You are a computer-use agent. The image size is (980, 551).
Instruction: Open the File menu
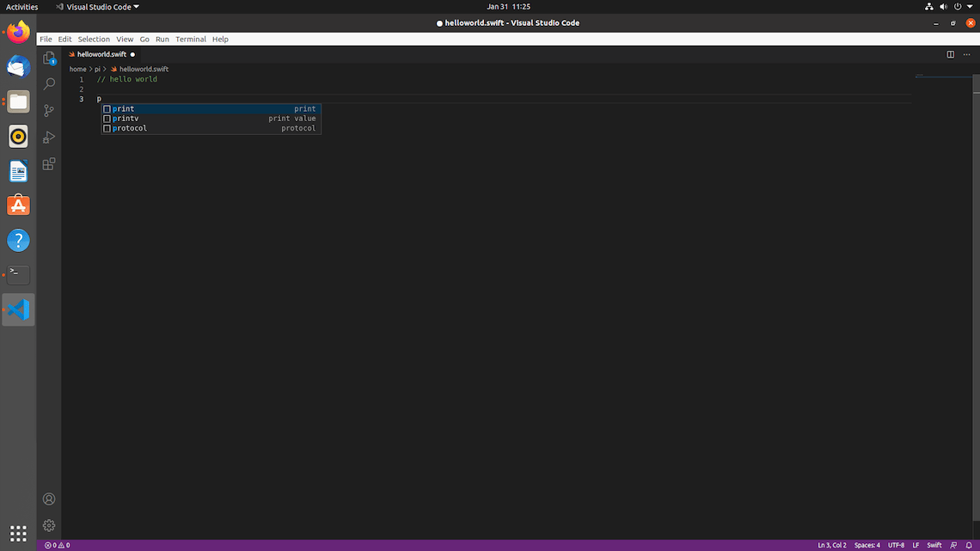click(x=46, y=39)
